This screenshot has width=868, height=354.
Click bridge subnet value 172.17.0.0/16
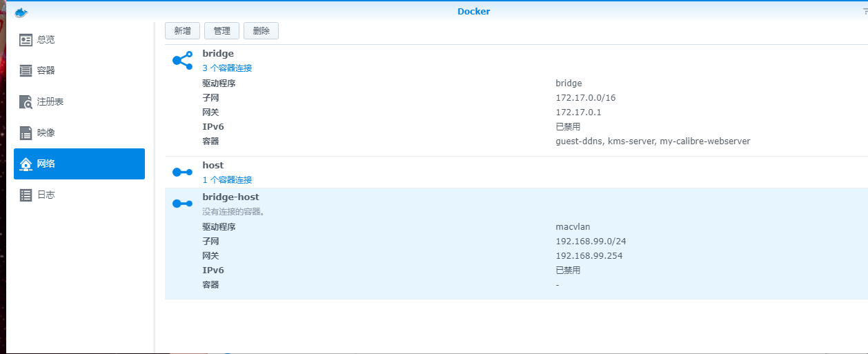[x=586, y=98]
